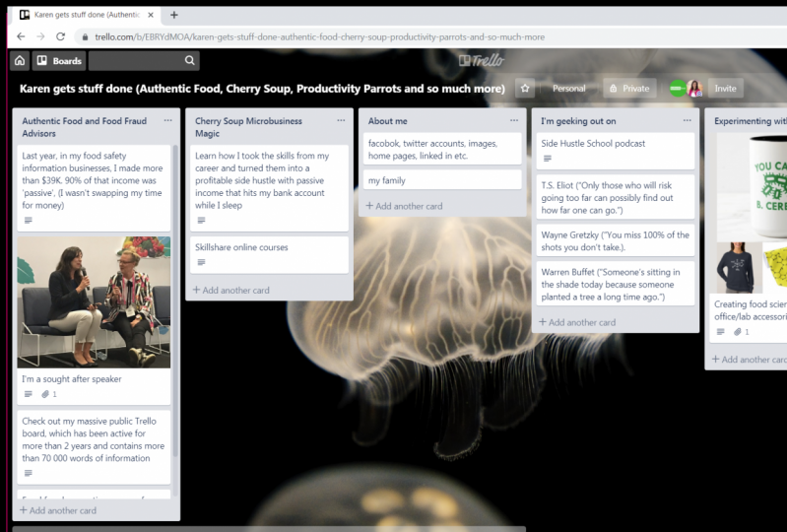The height and width of the screenshot is (532, 787).
Task: Open list menu for Cherry Soup Microbusiness Magic
Action: point(341,120)
